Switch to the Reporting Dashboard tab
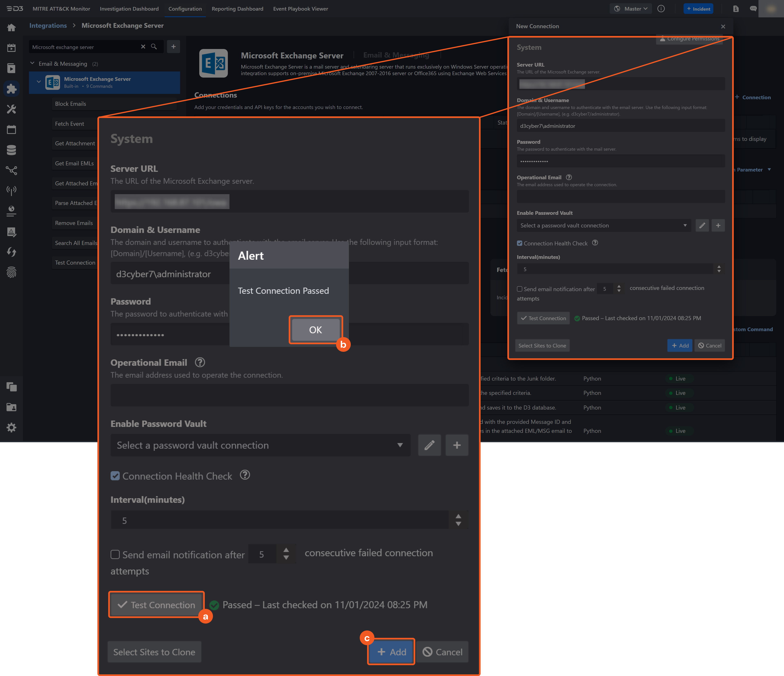Image resolution: width=784 pixels, height=676 pixels. pyautogui.click(x=237, y=9)
